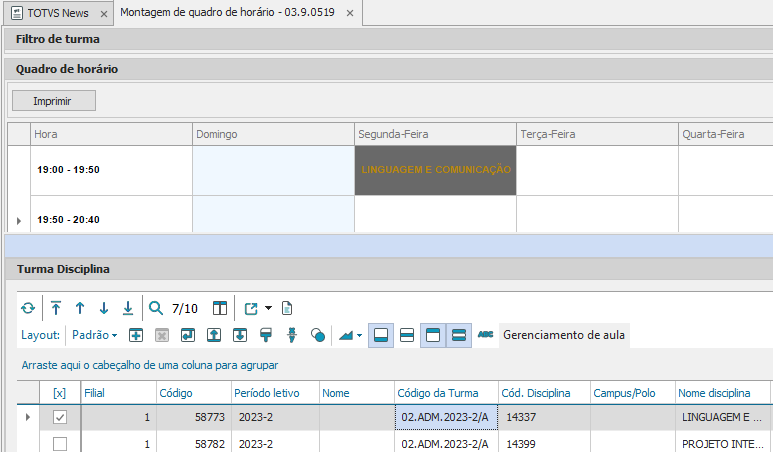Switch to the TOTVS News tab
Viewport: 773px width, 452px height.
pos(54,13)
